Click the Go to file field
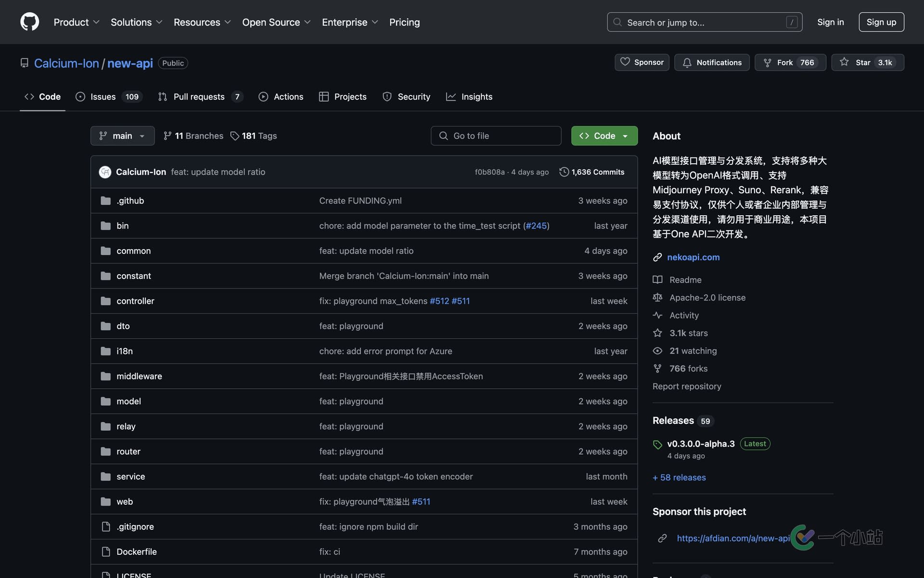 point(496,136)
